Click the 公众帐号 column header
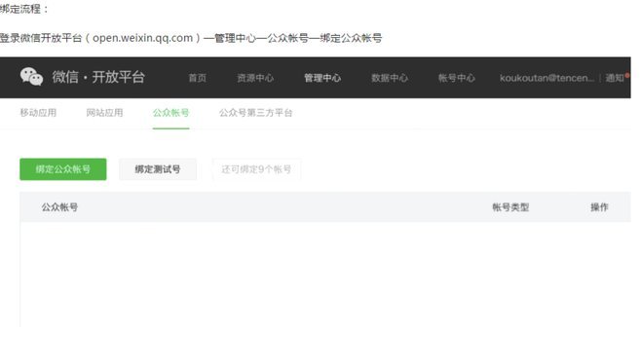641x364 pixels. click(59, 207)
